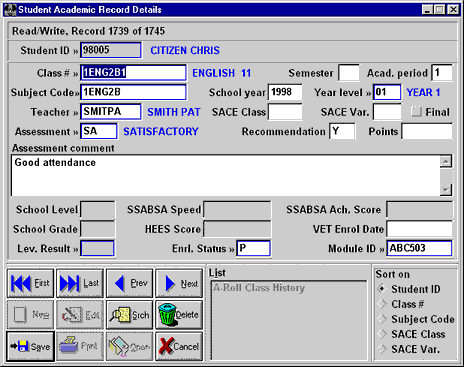Image resolution: width=464 pixels, height=367 pixels.
Task: Click the CITIZEN CHRIS student name
Action: 185,50
